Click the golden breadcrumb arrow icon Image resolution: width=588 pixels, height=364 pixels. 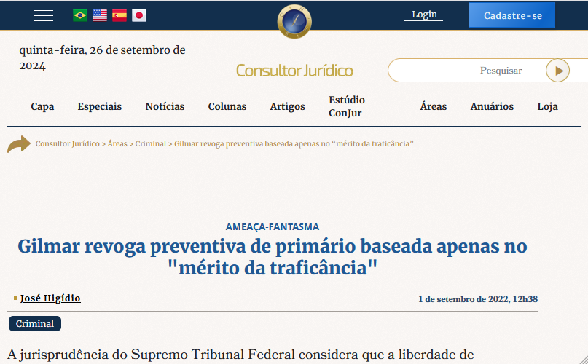(19, 144)
